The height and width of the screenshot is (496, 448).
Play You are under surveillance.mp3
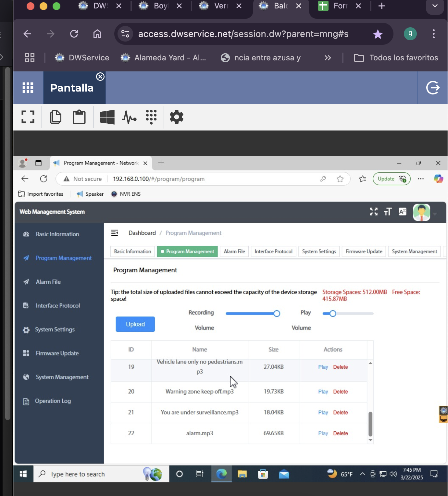click(x=323, y=412)
